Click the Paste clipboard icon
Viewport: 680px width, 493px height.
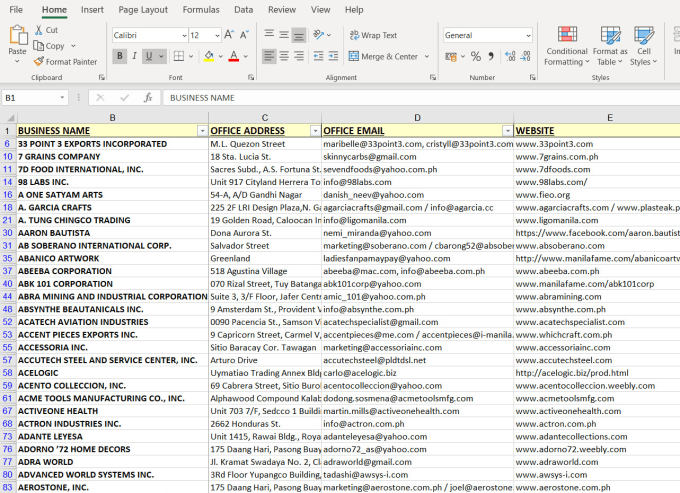(18, 35)
